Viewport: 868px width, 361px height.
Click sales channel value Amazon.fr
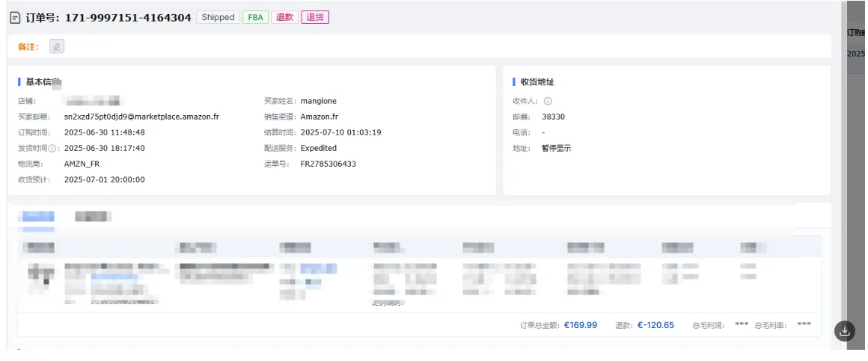320,117
